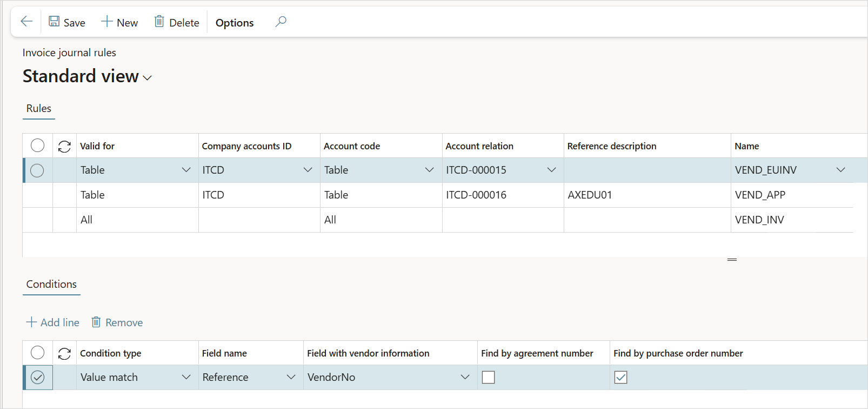The image size is (868, 409).
Task: Click the grid splitter handle below Rules
Action: pyautogui.click(x=732, y=260)
